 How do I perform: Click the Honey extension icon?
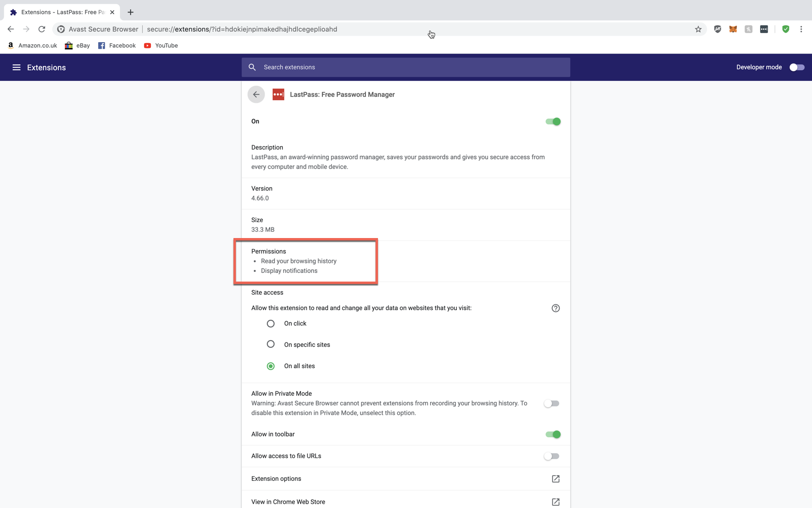pos(748,29)
